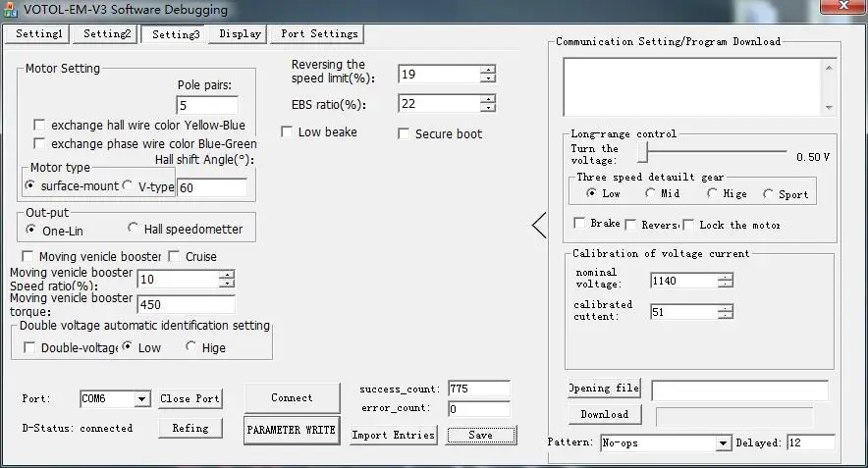Select the V-type motor radio button
Screen dimensions: 868x468
[128, 186]
